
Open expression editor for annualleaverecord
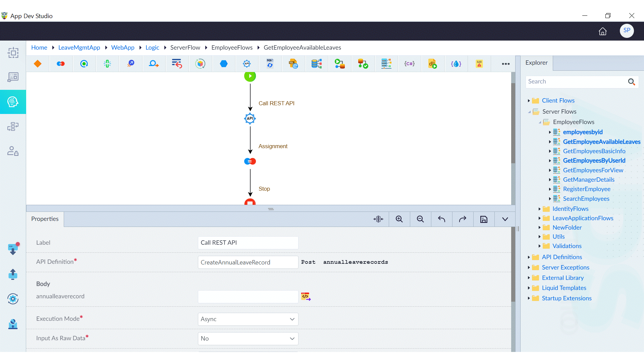tap(306, 296)
